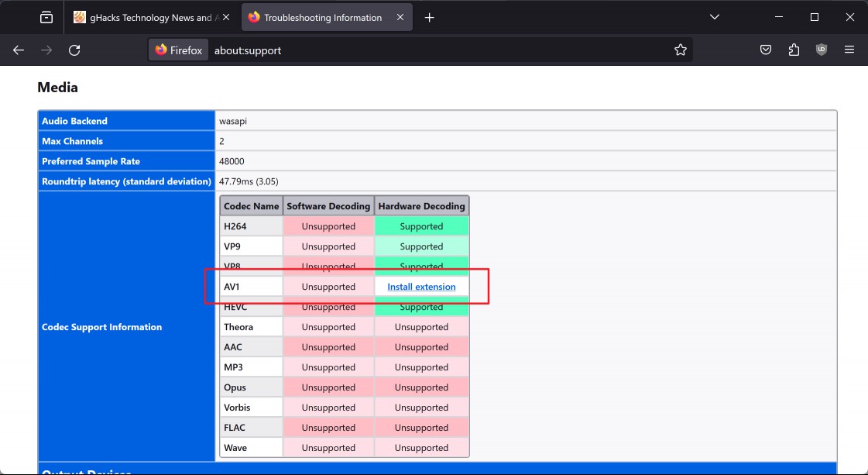Select the Wave codec name cell
This screenshot has width=868, height=475.
(252, 447)
